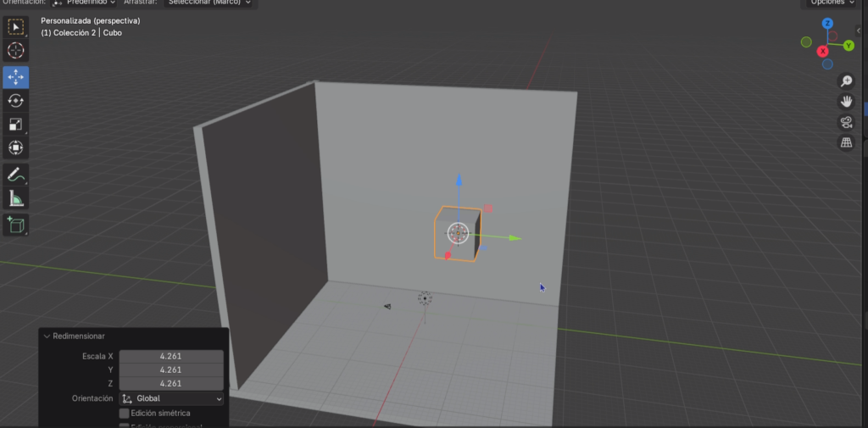Click the X axis on navigation gizmo
868x428 pixels.
point(823,52)
